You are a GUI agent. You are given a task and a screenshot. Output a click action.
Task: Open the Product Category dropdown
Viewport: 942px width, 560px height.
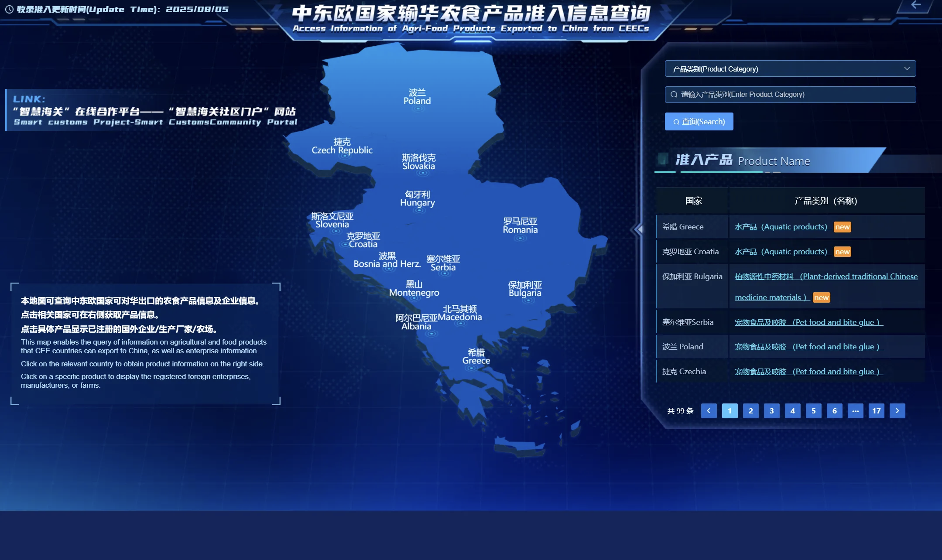coord(790,69)
